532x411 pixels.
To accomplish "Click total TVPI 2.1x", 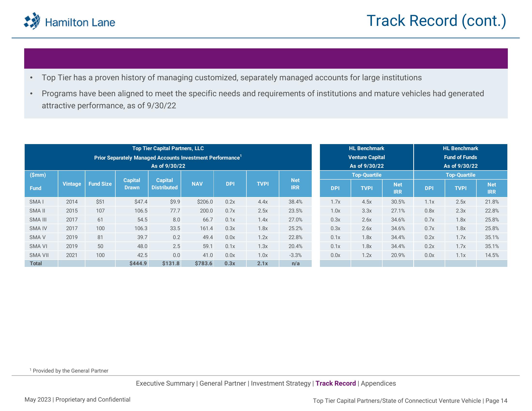I will [263, 264].
